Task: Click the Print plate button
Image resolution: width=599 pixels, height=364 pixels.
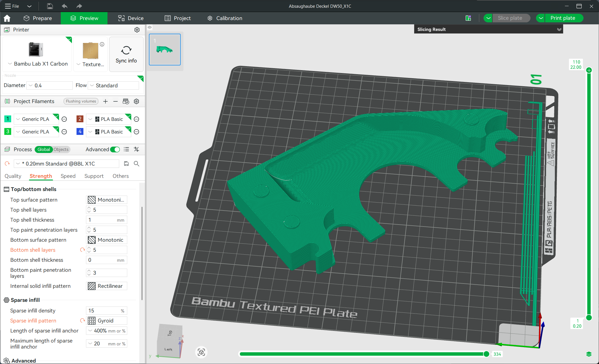Action: (x=563, y=18)
